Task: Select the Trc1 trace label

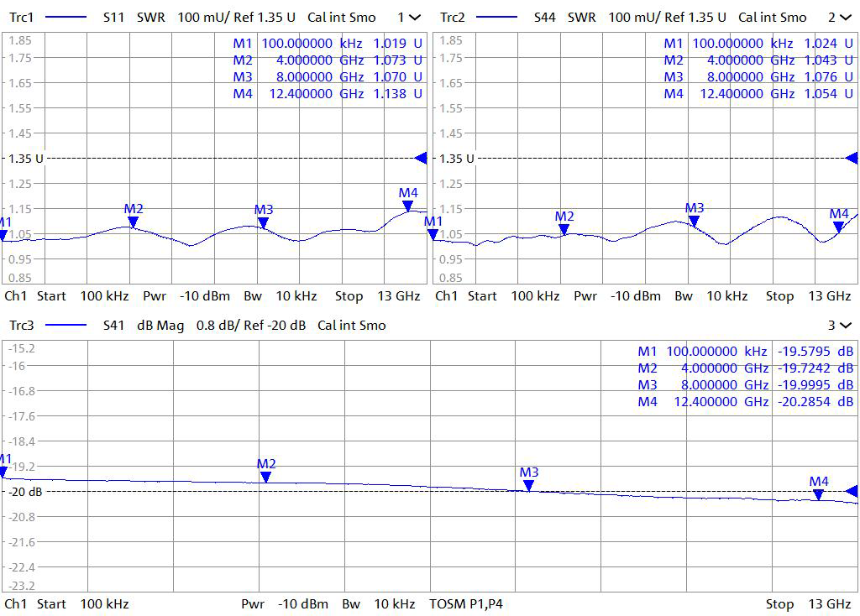Action: [22, 18]
